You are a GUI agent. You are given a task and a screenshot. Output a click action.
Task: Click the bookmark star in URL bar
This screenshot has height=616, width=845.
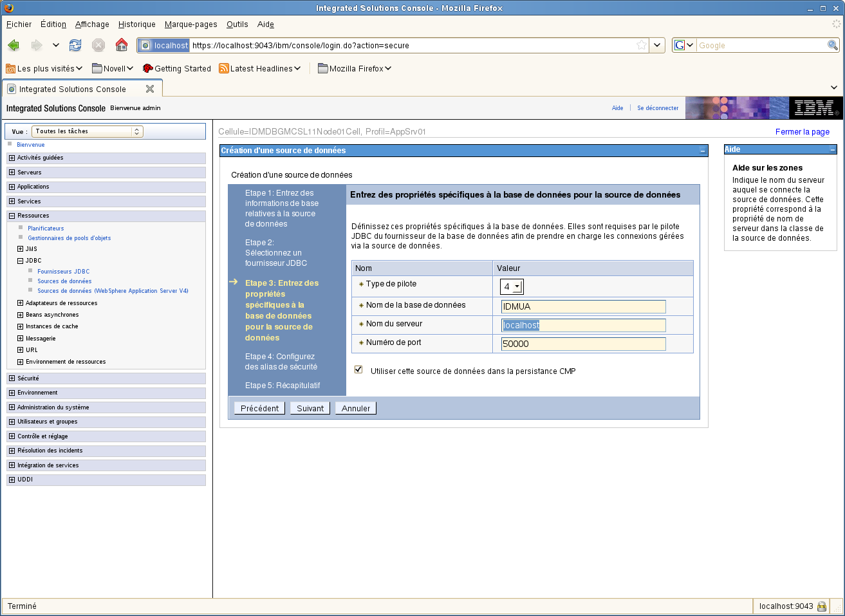click(x=641, y=45)
